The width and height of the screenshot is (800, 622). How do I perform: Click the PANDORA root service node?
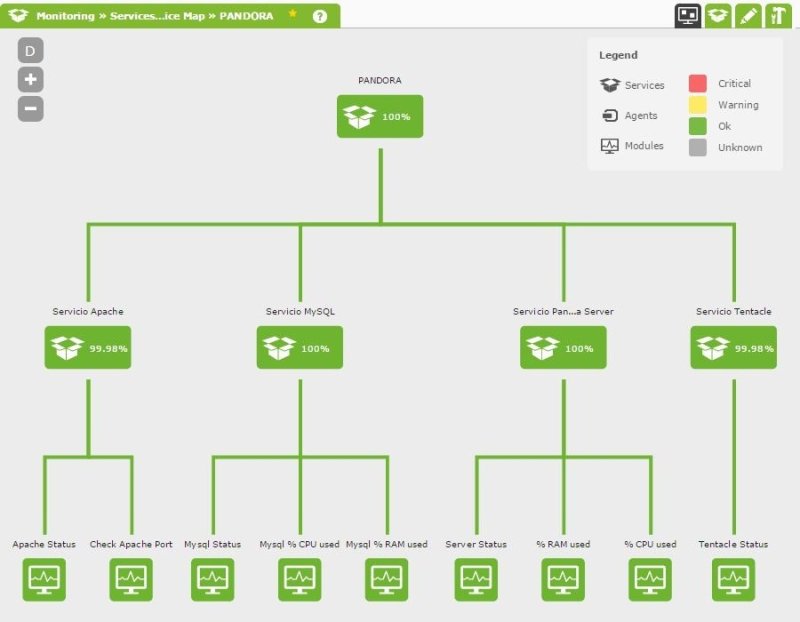[x=380, y=116]
